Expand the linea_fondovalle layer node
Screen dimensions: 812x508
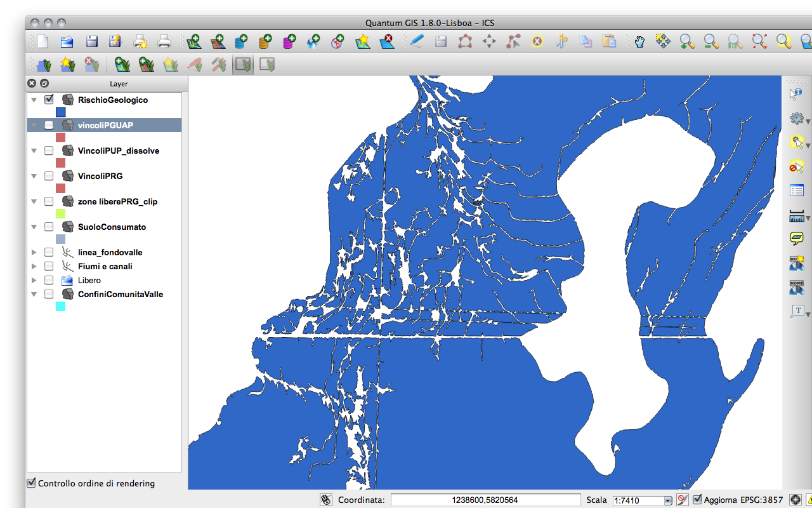(x=34, y=252)
